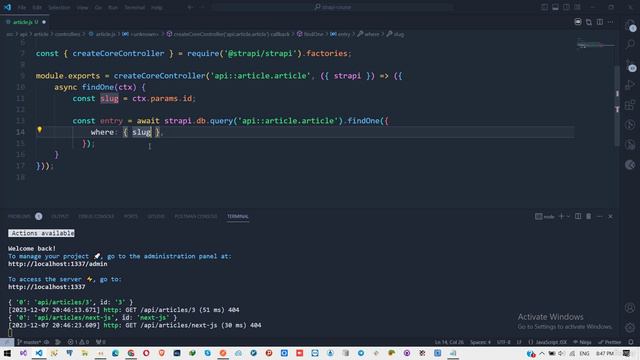Toggle secondary side bar layout icon
The height and width of the screenshot is (360, 640).
click(x=567, y=7)
